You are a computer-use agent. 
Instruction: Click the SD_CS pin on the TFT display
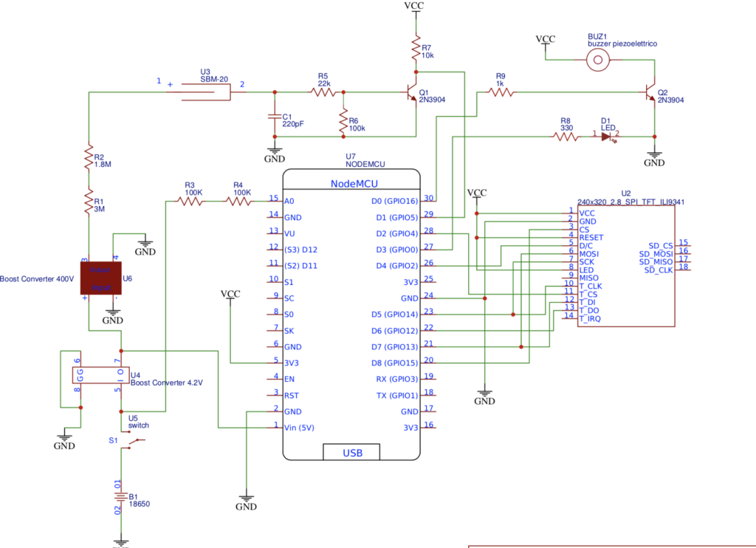point(661,245)
